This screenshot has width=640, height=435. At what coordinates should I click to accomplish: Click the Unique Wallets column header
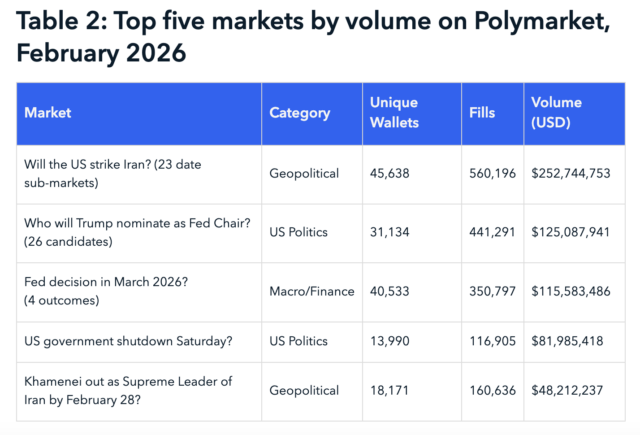coord(394,113)
